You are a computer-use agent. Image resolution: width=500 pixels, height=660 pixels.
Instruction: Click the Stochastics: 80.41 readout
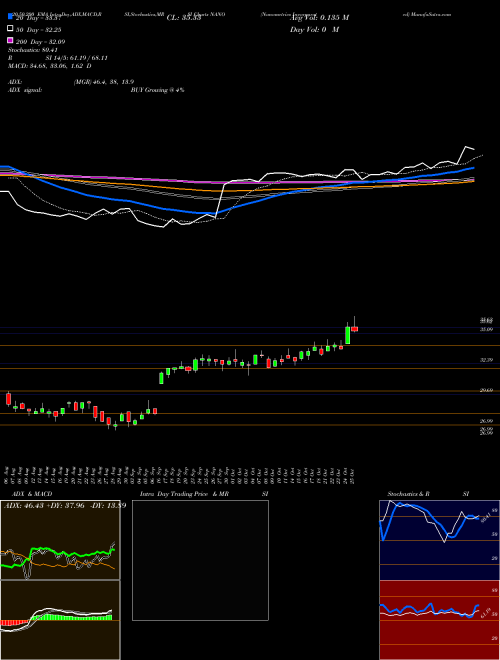click(x=32, y=50)
